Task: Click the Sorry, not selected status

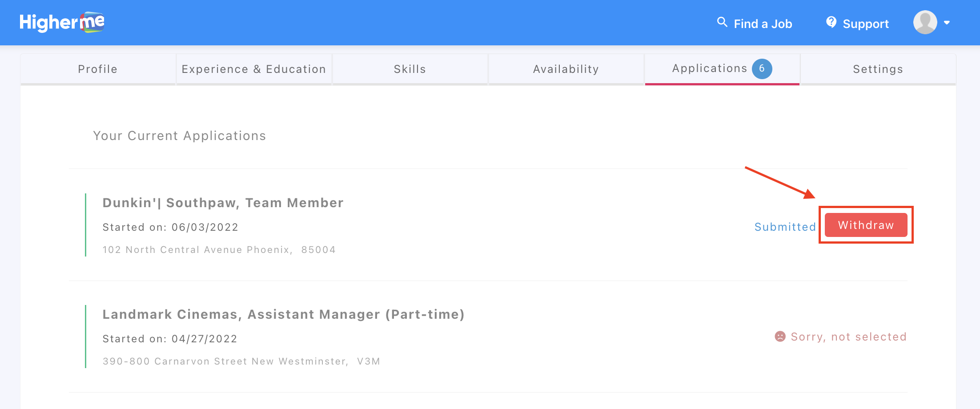Action: tap(848, 337)
